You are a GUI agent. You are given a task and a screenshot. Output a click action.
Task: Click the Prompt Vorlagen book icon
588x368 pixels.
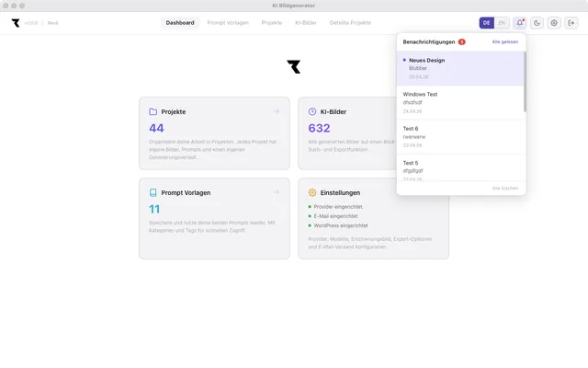click(x=153, y=192)
